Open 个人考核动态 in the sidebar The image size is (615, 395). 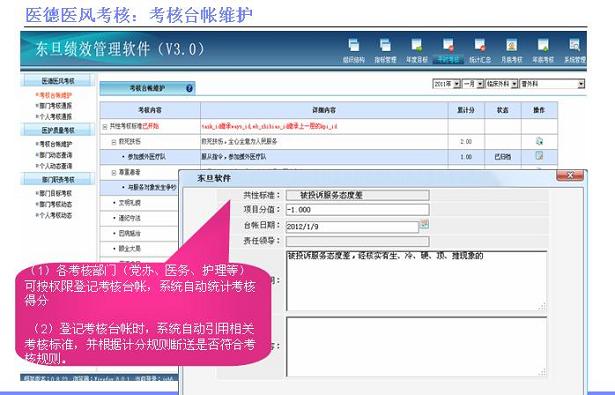coord(54,215)
